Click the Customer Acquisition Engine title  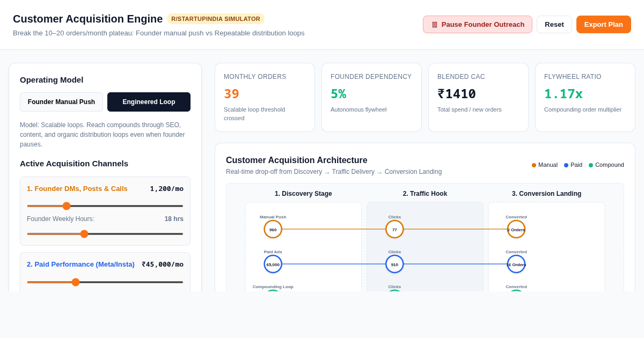[87, 19]
